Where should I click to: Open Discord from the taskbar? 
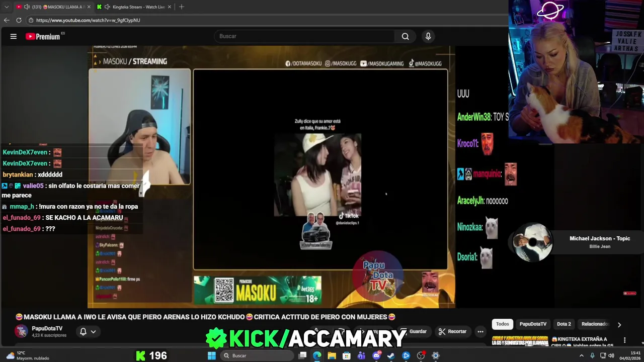(376, 355)
